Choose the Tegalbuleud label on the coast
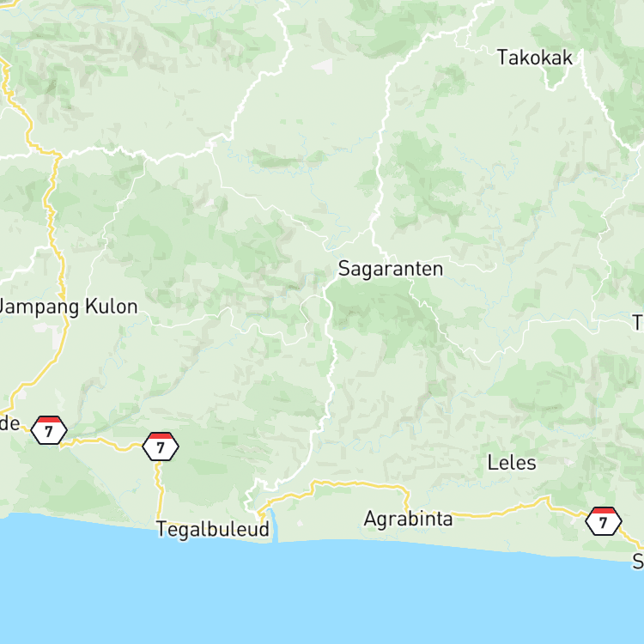 (213, 529)
